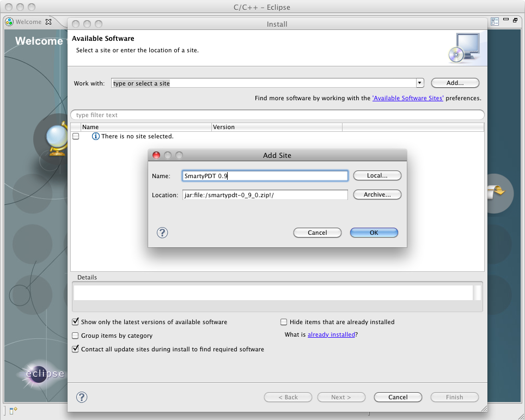Screen dimensions: 525x420
Task: Focus the Name field containing 'SmartyPDT 0.9'
Action: (x=265, y=176)
